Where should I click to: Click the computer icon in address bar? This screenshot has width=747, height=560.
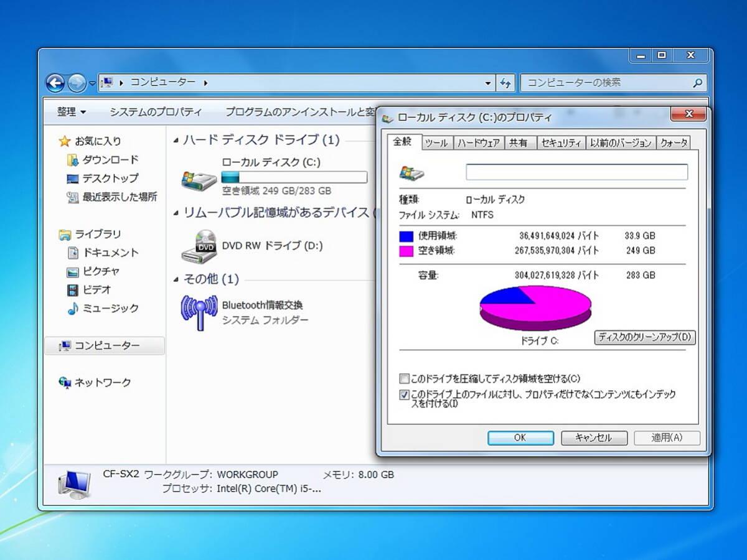point(107,82)
